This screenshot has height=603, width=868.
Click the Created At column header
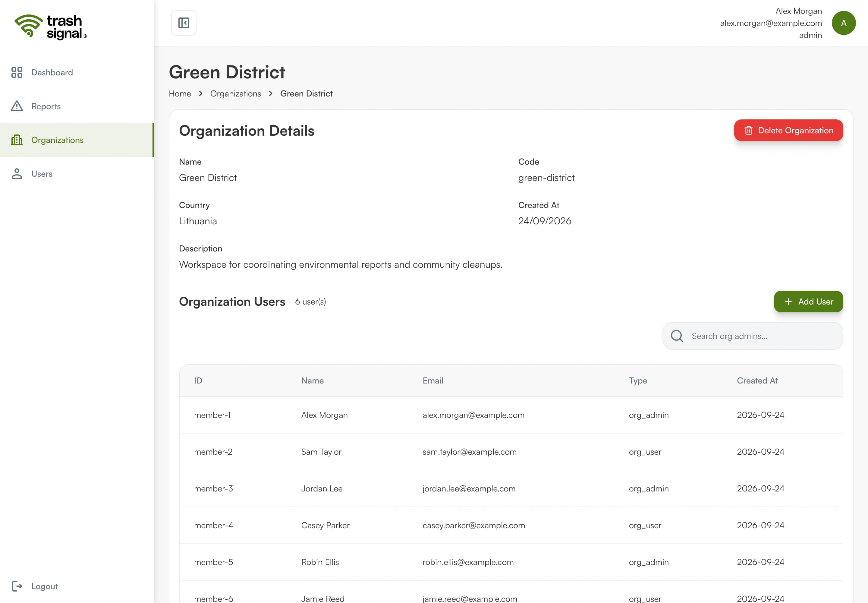tap(757, 380)
